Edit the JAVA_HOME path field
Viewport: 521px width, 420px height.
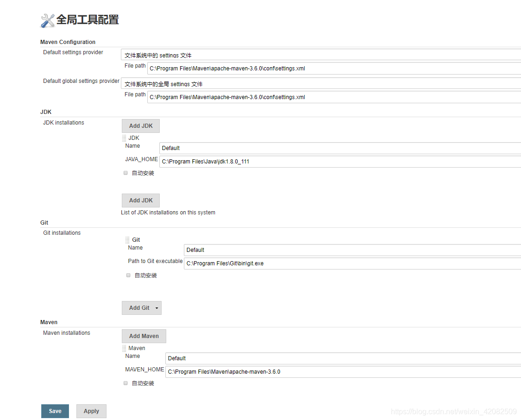(340, 162)
